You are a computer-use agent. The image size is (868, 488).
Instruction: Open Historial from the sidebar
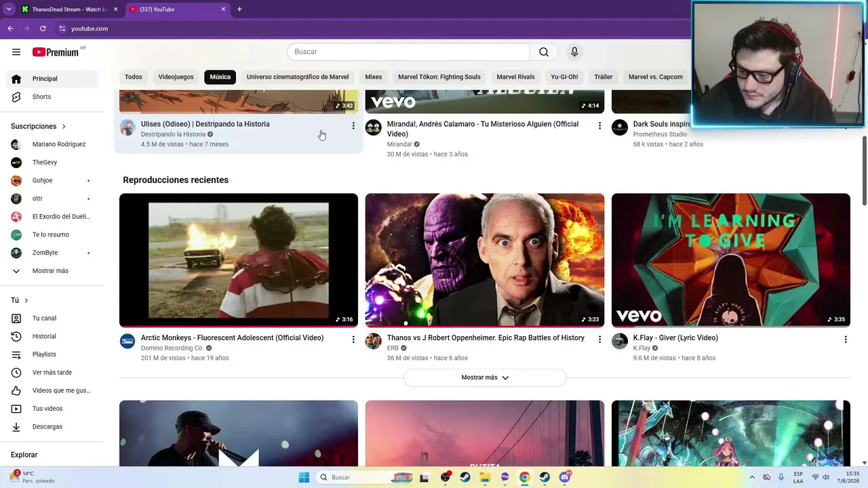52,336
